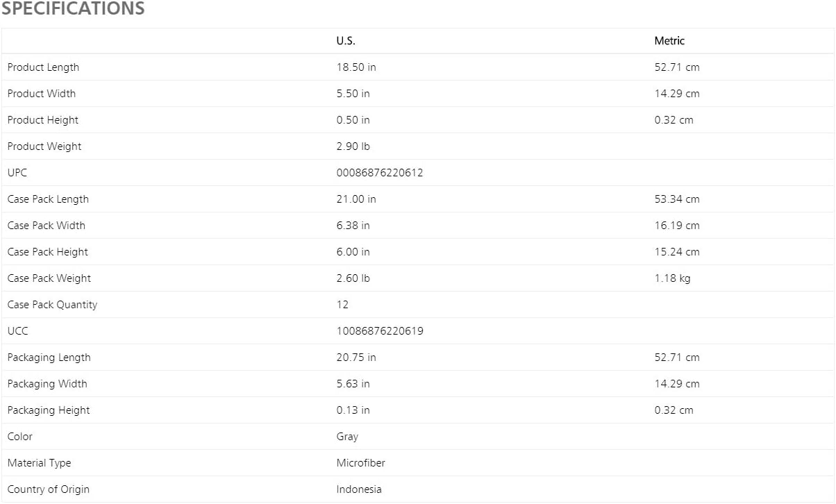Click the Packaging Length 20.75 in value
Screen dimensions: 836x504
[x=356, y=358]
